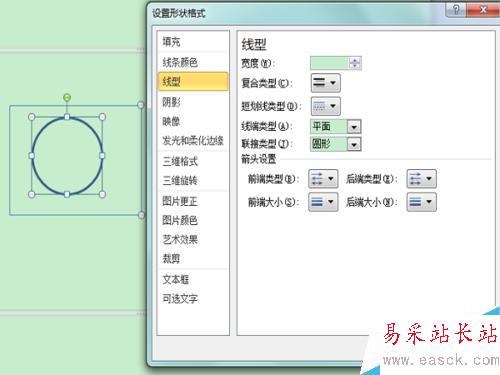Screen dimensions: 500x375
Task: Open the 图片更正 category
Action: (x=193, y=201)
